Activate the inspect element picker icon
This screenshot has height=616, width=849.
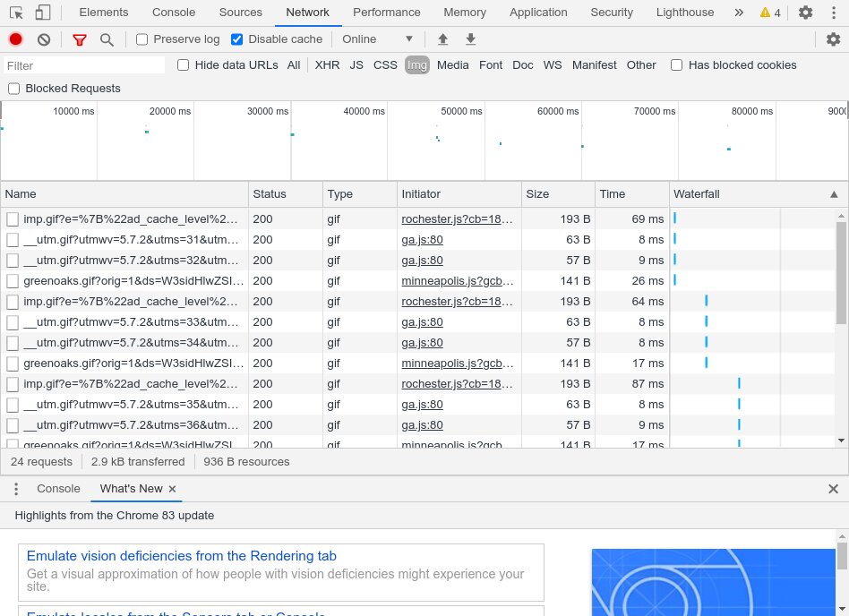(16, 13)
